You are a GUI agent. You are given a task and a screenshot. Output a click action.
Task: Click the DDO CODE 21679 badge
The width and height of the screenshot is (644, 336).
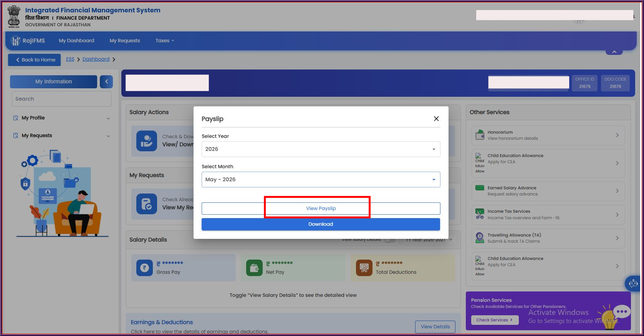615,83
